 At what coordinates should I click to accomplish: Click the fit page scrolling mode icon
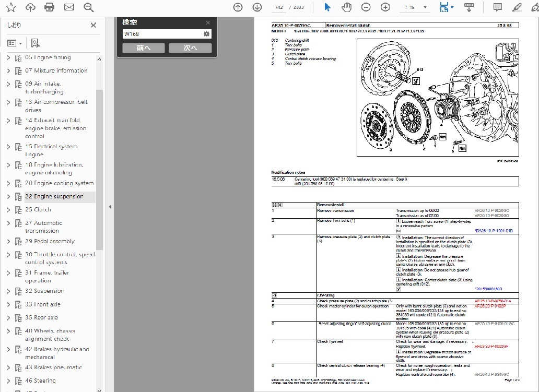444,7
